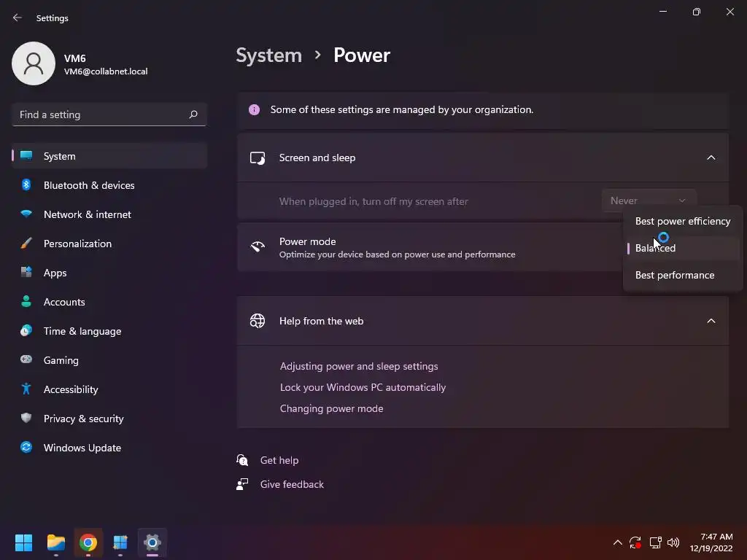
Task: Open the Time & language clock icon
Action: pyautogui.click(x=26, y=330)
